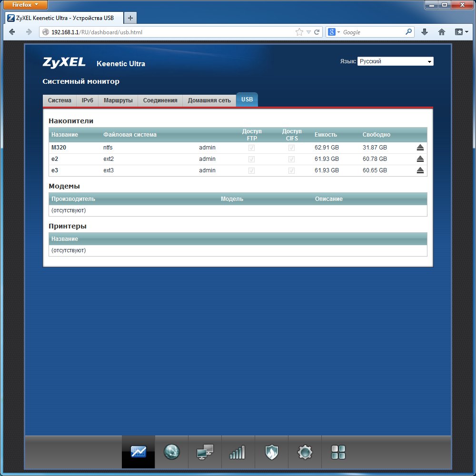476x476 pixels.
Task: Toggle CIFS access checkbox for e3
Action: click(291, 170)
